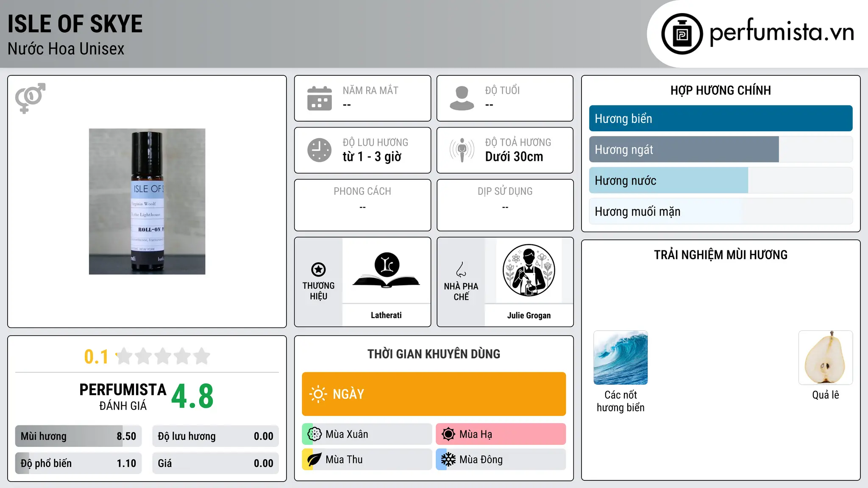The width and height of the screenshot is (868, 488).
Task: Click the từ 1 - 3 giờ longevity value
Action: pyautogui.click(x=372, y=157)
